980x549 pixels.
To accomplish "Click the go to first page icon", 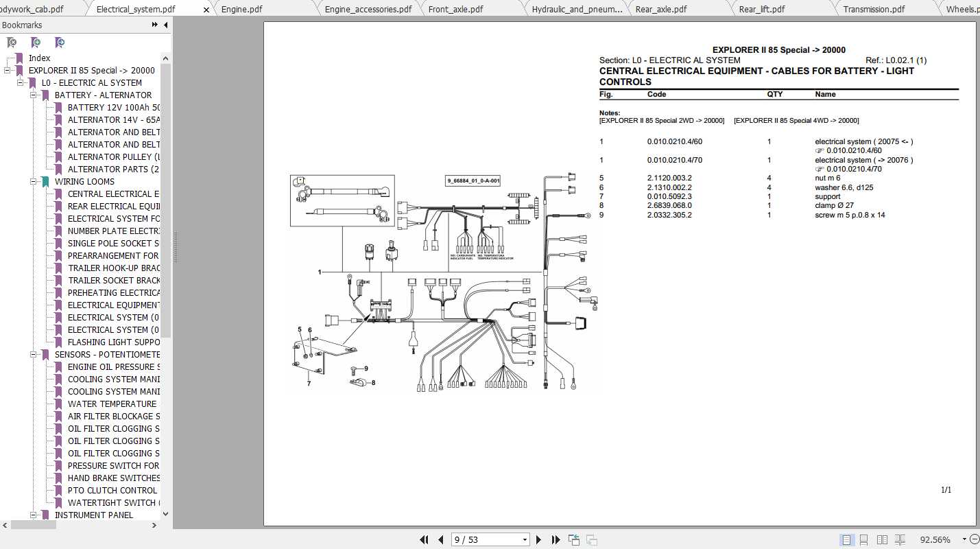I will pos(424,540).
